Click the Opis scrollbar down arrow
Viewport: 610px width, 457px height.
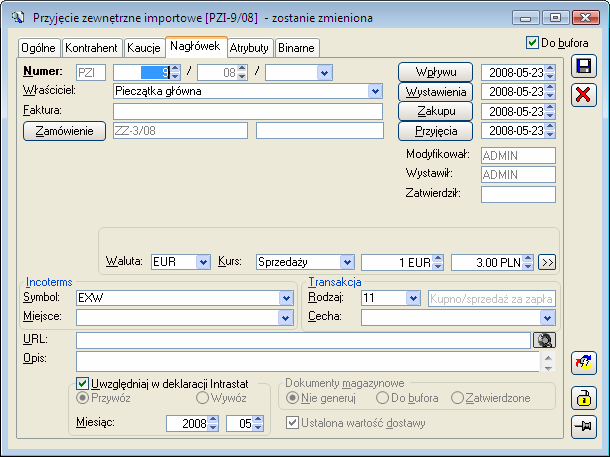(548, 368)
